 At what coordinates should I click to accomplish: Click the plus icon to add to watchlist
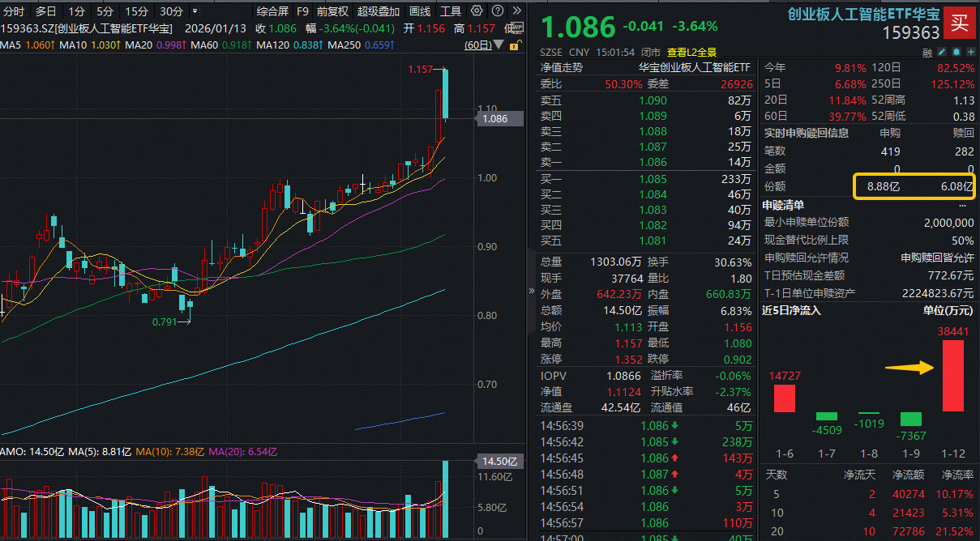click(x=969, y=51)
